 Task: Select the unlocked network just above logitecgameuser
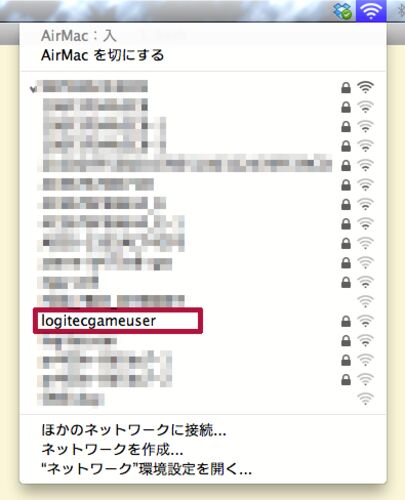pos(111,301)
